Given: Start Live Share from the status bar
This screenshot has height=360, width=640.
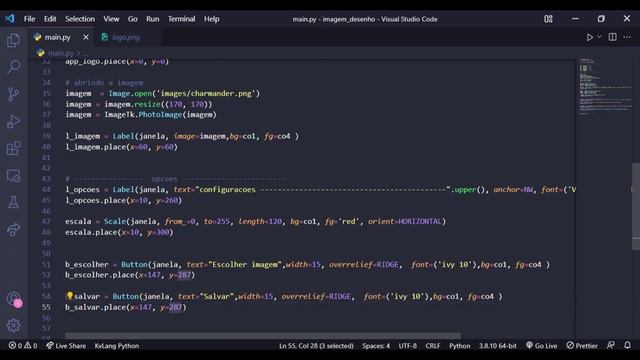Looking at the screenshot, I should (x=66, y=345).
